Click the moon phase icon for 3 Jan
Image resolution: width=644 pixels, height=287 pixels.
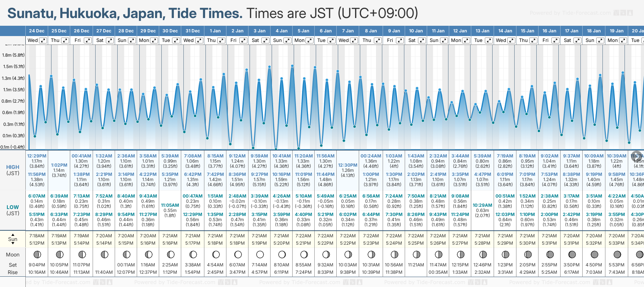point(260,255)
